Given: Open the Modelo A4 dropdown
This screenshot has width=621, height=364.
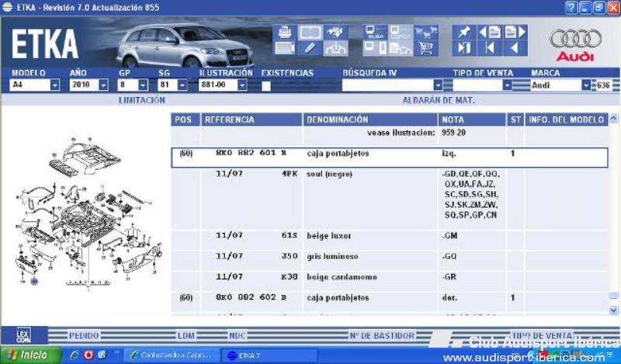Looking at the screenshot, I should coord(54,85).
